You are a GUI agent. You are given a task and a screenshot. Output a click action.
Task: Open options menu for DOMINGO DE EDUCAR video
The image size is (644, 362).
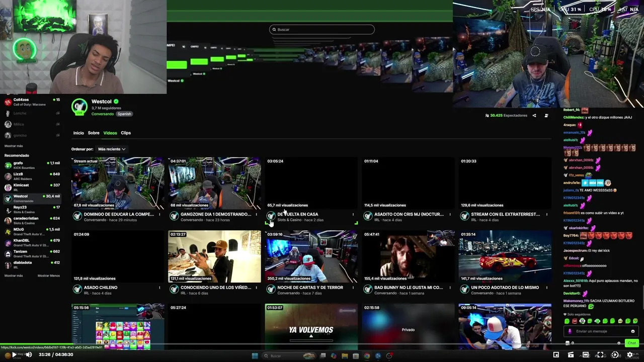coord(159,215)
